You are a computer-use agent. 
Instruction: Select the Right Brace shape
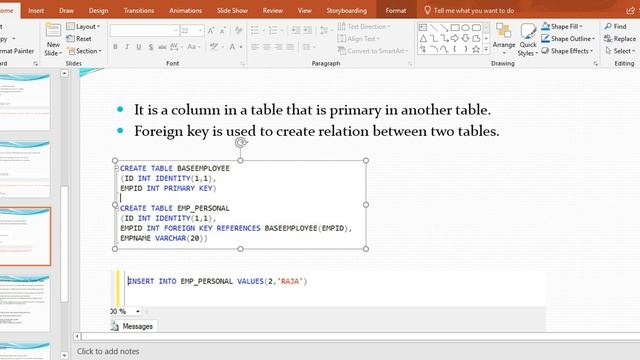point(465,49)
